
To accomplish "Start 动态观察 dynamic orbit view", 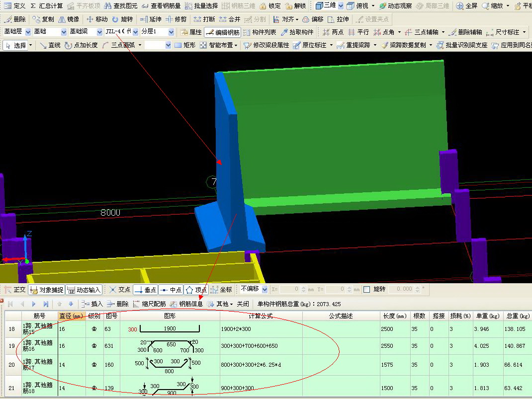I will tap(396, 6).
